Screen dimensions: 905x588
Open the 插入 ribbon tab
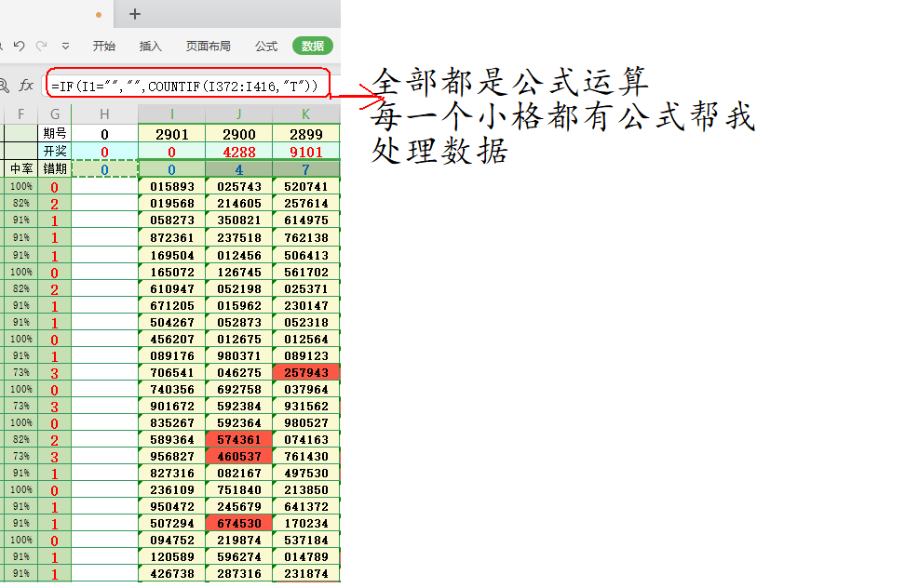[x=150, y=47]
